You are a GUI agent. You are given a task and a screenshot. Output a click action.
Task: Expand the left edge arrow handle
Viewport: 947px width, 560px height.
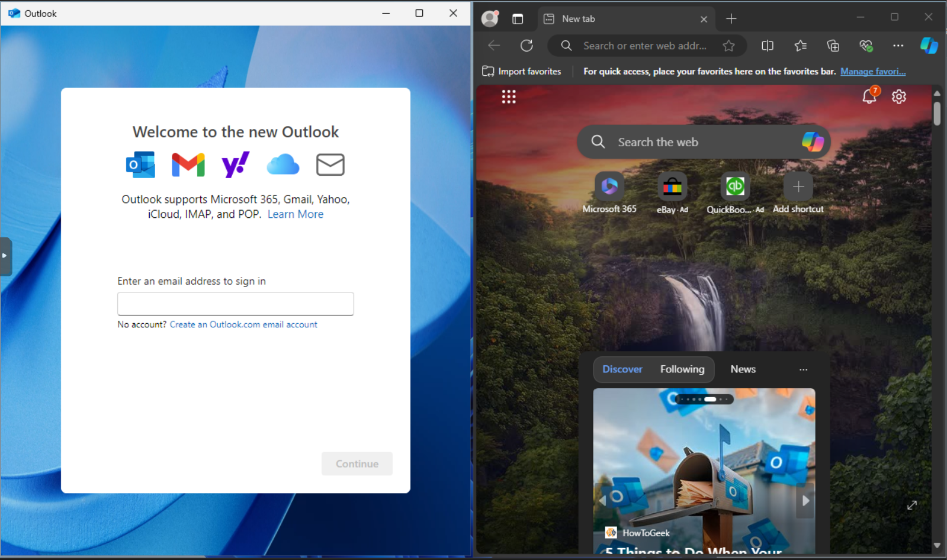[x=5, y=256]
